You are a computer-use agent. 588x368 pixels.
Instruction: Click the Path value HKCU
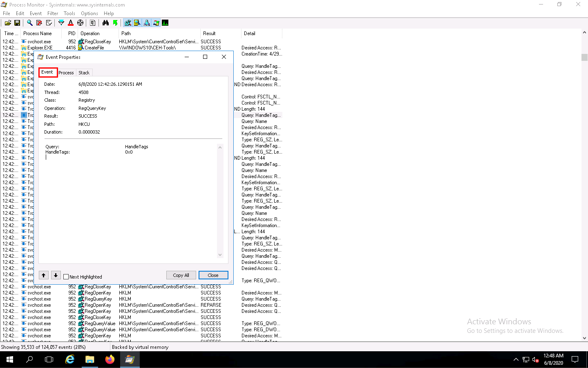[84, 124]
